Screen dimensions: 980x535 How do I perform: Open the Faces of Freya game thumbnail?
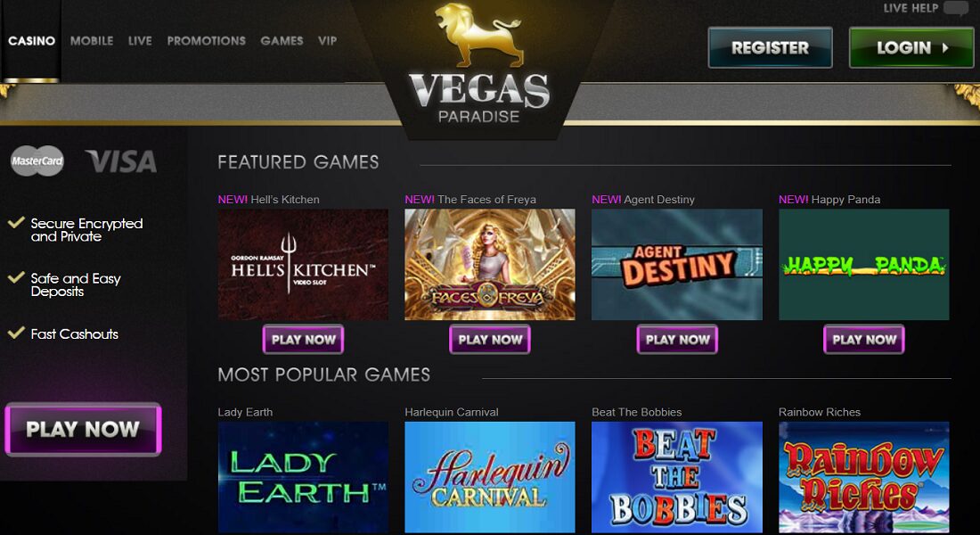pos(490,265)
